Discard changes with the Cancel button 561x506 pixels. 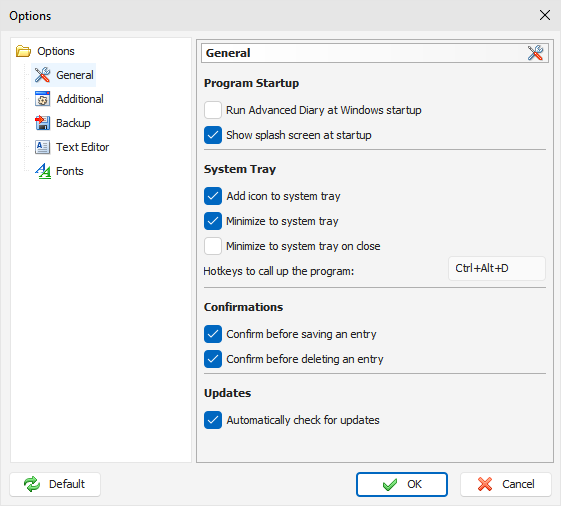tap(506, 484)
